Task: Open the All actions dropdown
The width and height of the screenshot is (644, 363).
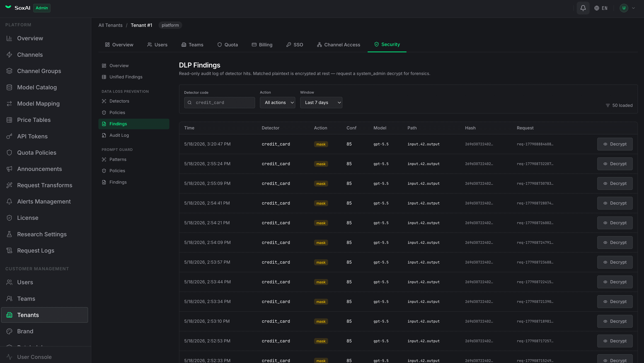Action: click(x=277, y=103)
